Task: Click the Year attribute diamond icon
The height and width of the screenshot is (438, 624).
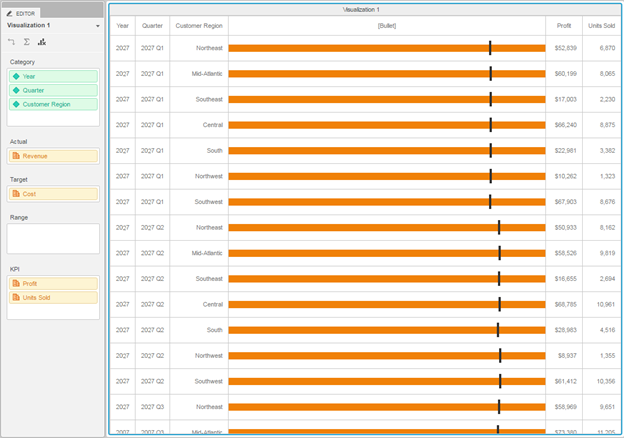Action: 16,76
